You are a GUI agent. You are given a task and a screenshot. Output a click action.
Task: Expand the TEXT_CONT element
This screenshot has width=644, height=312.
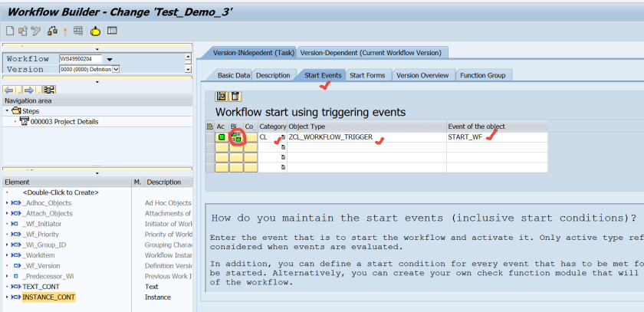7,287
